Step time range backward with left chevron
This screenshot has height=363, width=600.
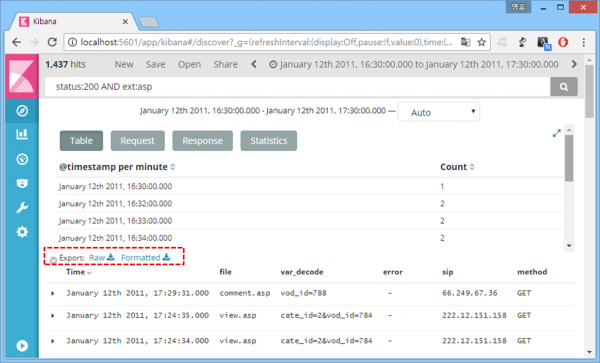coord(254,64)
